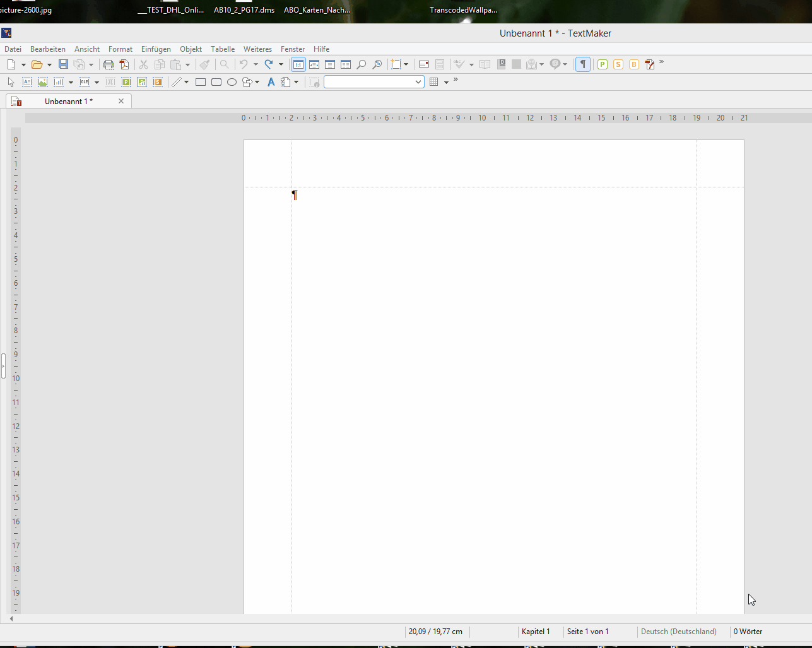The width and height of the screenshot is (812, 648).
Task: Click the Print icon in toolbar
Action: (x=109, y=64)
